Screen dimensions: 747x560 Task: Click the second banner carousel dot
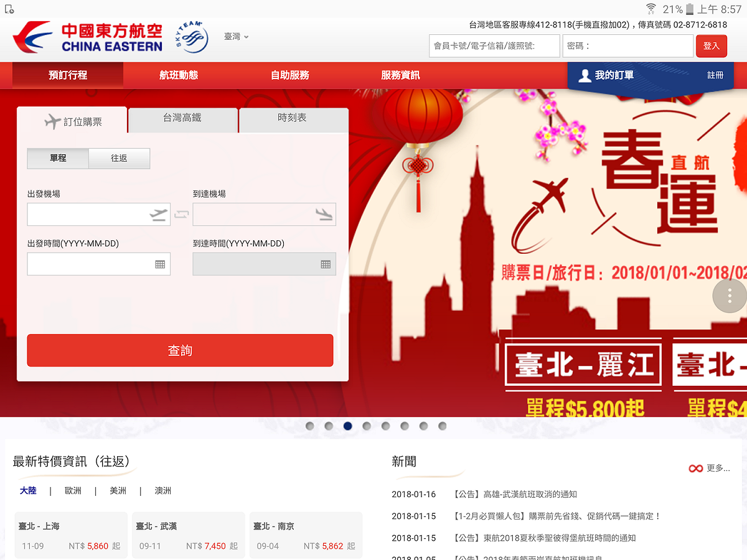[329, 426]
